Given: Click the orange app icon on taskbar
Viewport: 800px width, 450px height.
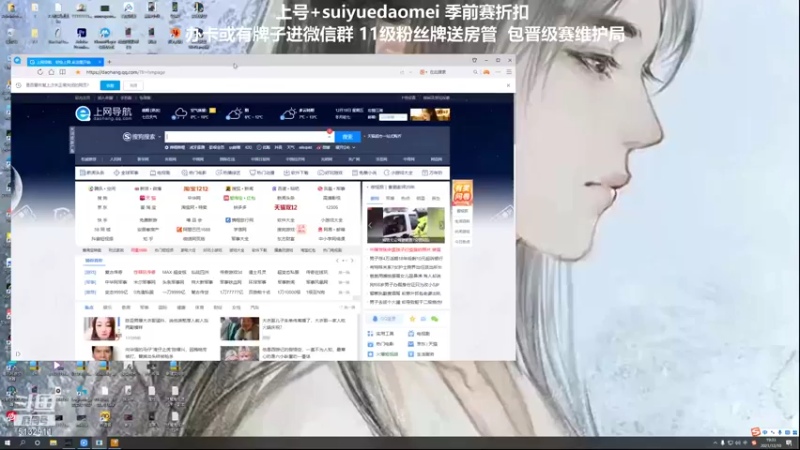Looking at the screenshot, I should point(114,443).
